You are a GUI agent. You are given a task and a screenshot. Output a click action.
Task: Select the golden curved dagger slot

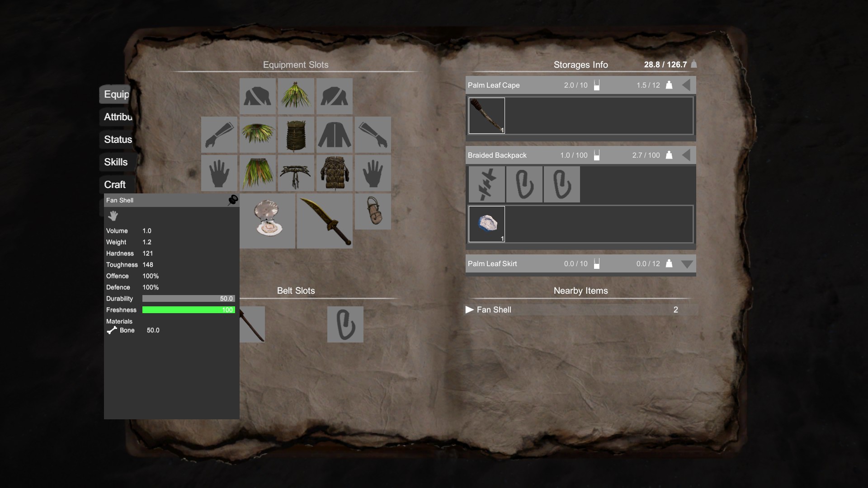click(325, 221)
